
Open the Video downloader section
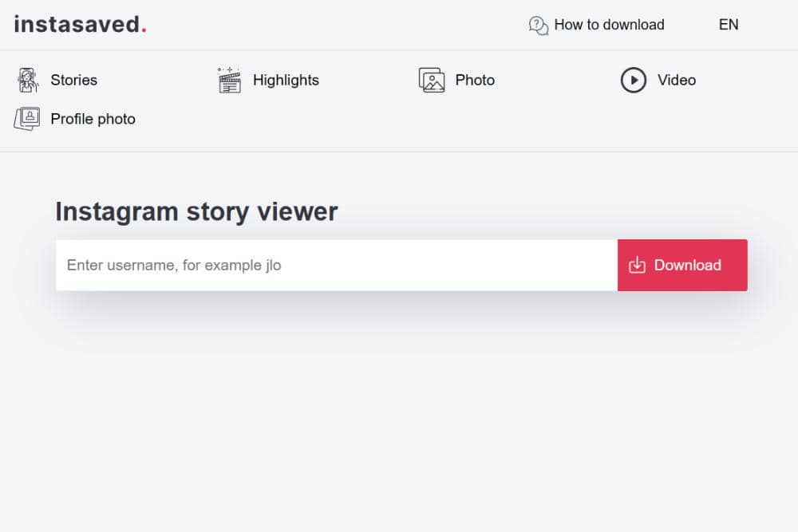pyautogui.click(x=676, y=80)
